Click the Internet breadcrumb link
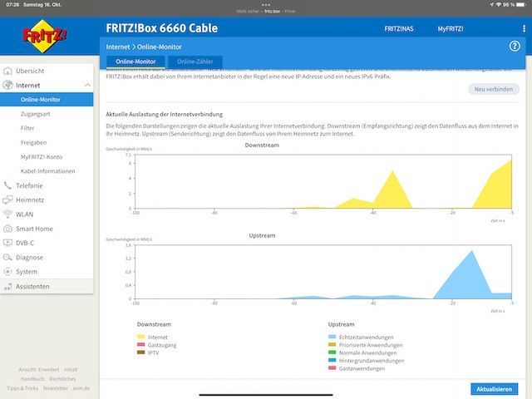Image resolution: width=532 pixels, height=399 pixels. pyautogui.click(x=118, y=47)
